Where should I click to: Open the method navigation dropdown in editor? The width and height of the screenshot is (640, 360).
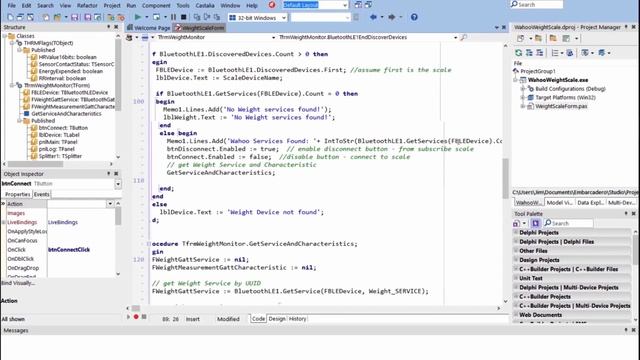click(x=455, y=37)
